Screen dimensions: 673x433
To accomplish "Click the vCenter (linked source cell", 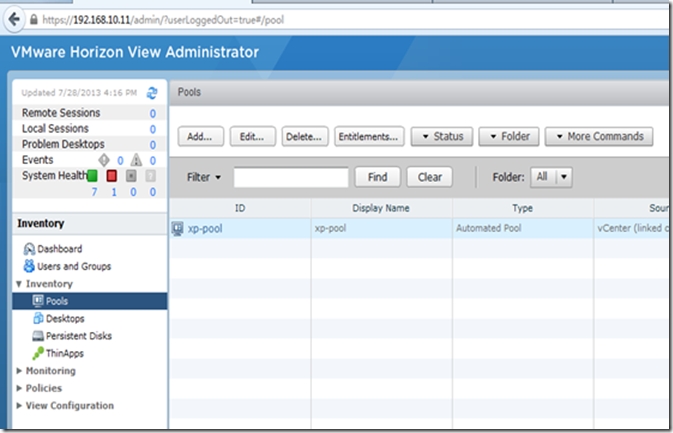I will (632, 228).
